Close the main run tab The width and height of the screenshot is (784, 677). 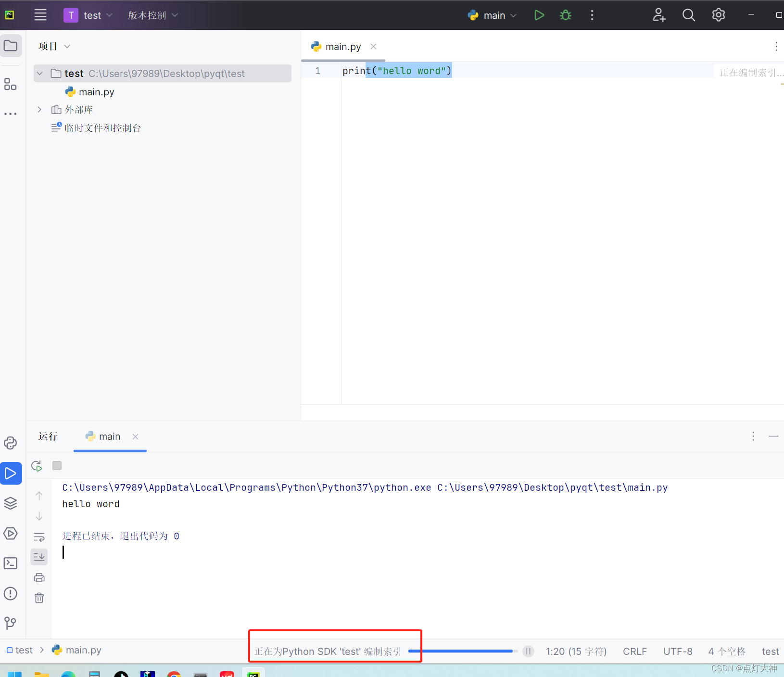(x=136, y=436)
